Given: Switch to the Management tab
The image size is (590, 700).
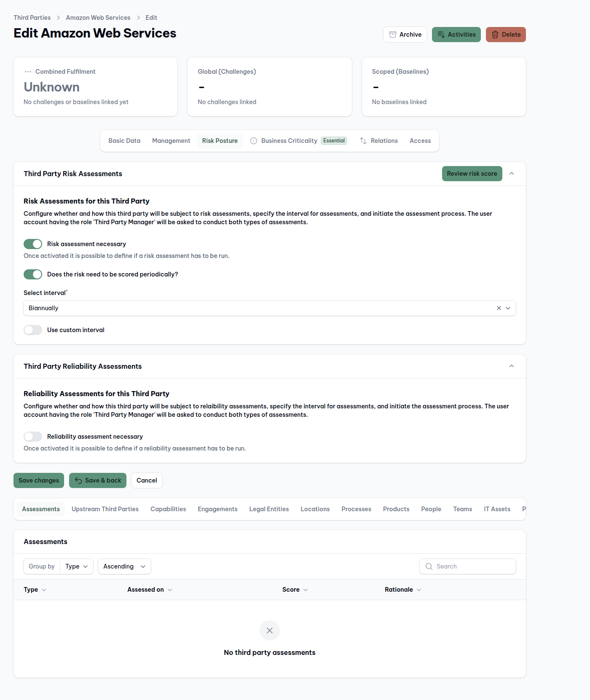Looking at the screenshot, I should click(x=171, y=141).
